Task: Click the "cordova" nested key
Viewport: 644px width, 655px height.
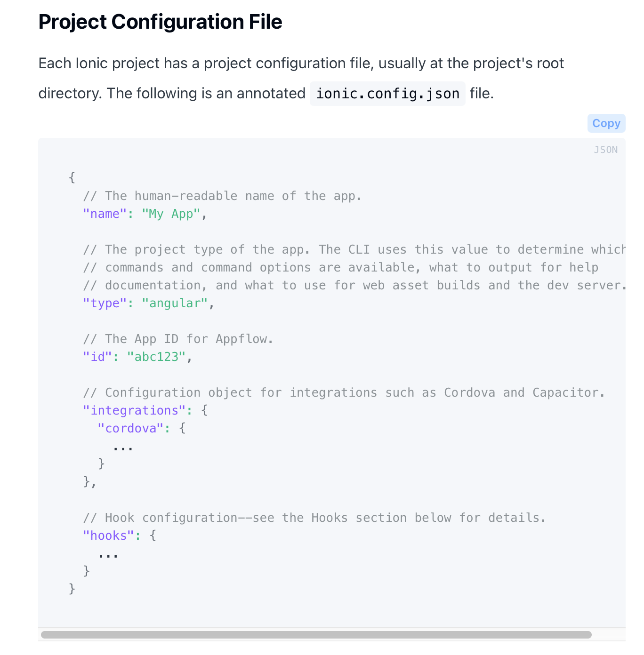Action: pos(130,428)
